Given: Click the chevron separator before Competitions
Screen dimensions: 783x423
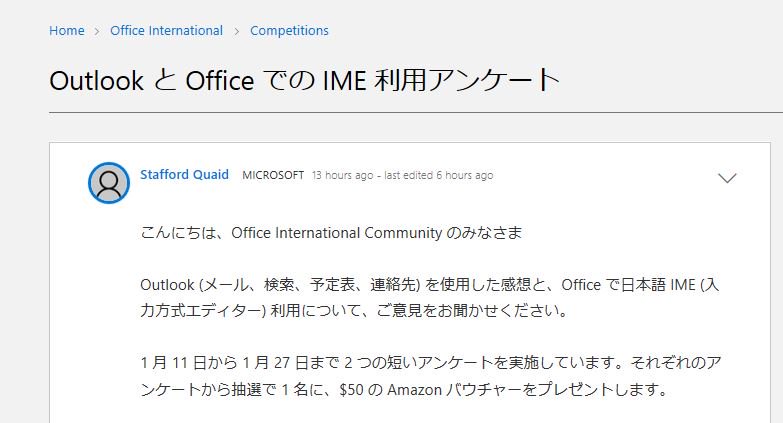Looking at the screenshot, I should [x=237, y=31].
